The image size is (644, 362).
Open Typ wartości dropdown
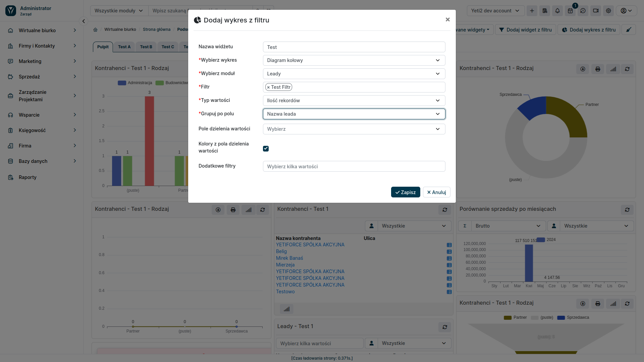coord(354,101)
